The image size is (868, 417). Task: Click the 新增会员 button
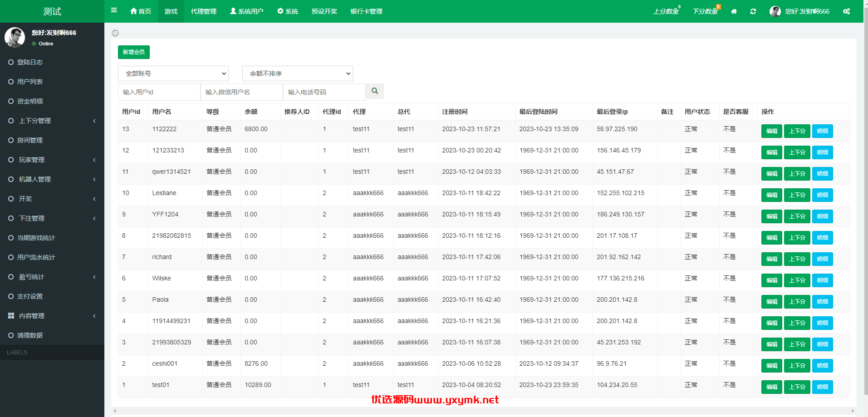pyautogui.click(x=134, y=52)
